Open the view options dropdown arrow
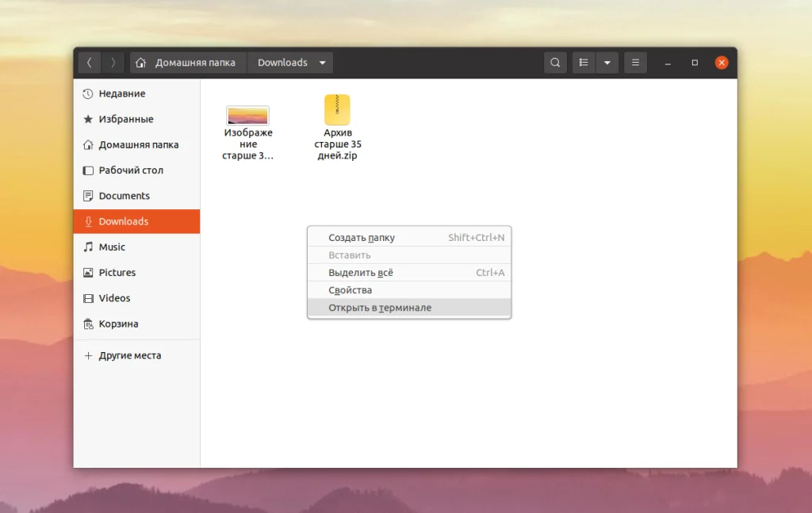Screen dimensions: 812x513 (607, 62)
